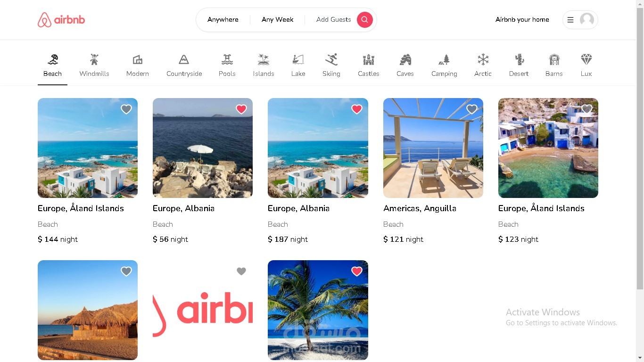Open the Anywhere location selector

(223, 20)
